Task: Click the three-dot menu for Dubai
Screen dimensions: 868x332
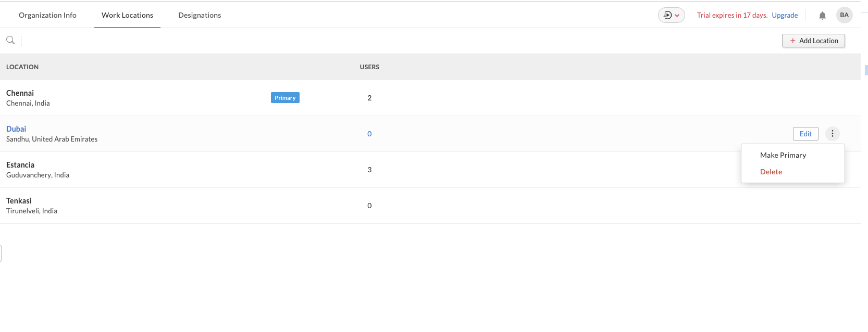Action: tap(832, 134)
